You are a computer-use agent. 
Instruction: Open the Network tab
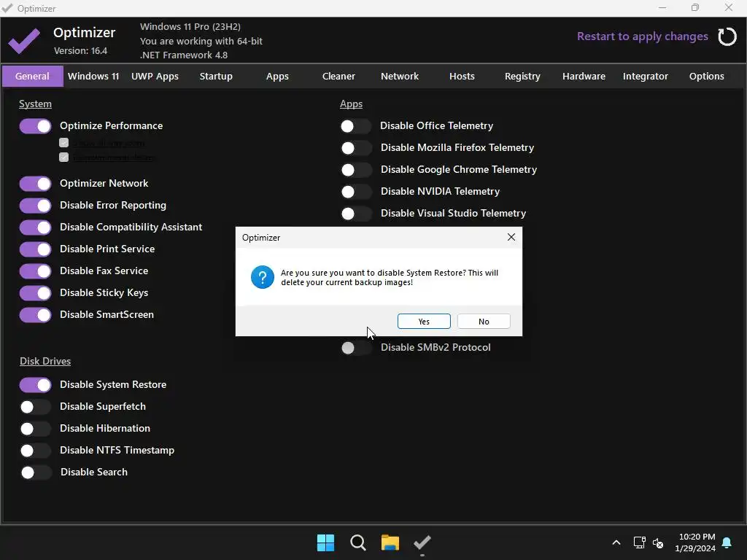pos(400,76)
